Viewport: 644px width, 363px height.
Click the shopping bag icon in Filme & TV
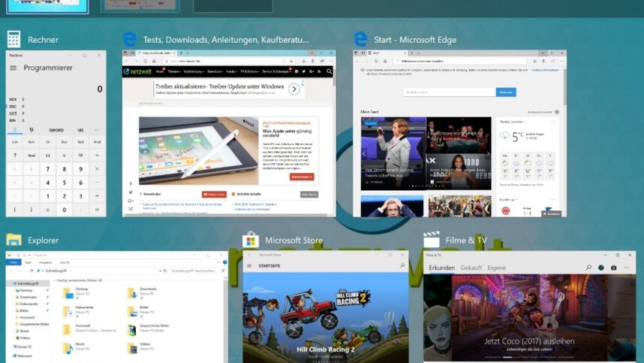(x=614, y=268)
